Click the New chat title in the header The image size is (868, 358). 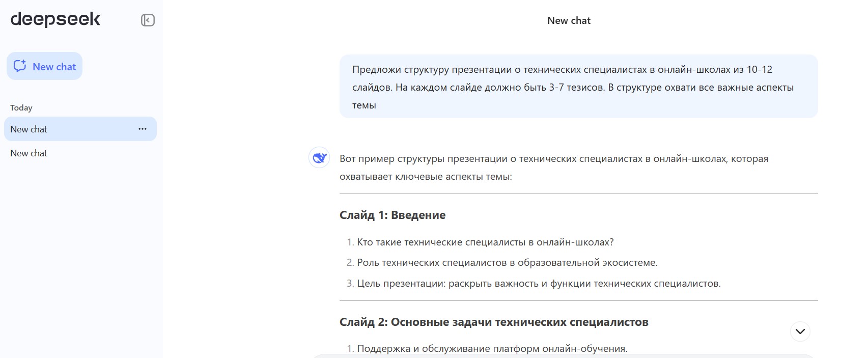tap(568, 21)
